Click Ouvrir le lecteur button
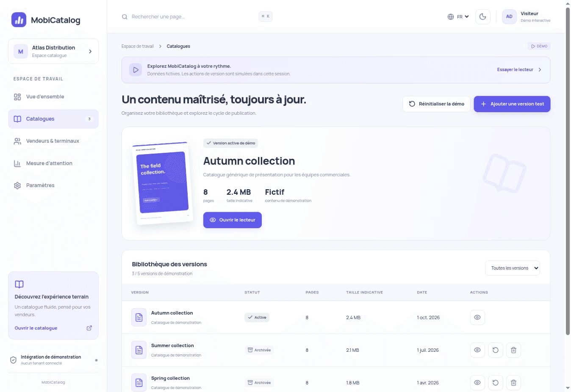571x392 pixels. point(233,220)
